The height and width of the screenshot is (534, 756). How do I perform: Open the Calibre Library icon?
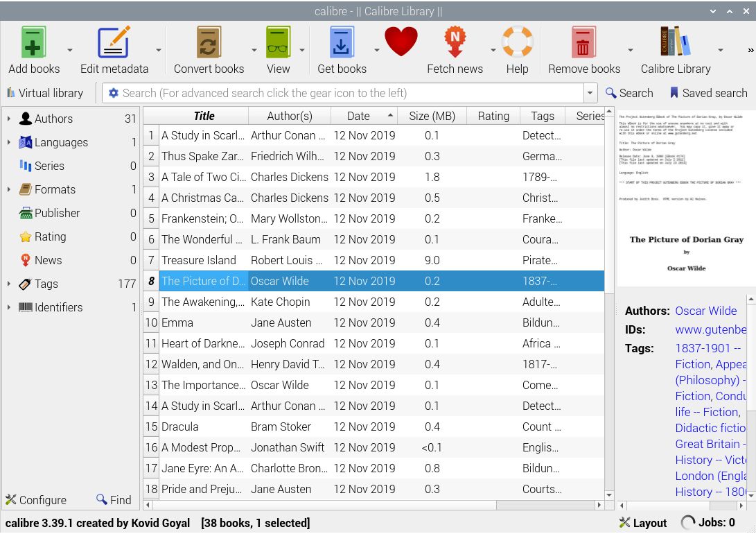coord(675,42)
